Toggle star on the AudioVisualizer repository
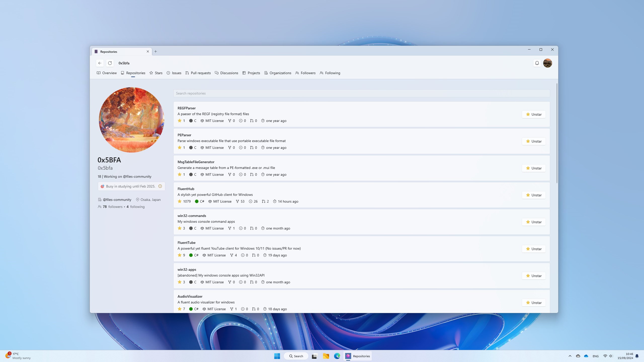This screenshot has width=644, height=362. [534, 303]
